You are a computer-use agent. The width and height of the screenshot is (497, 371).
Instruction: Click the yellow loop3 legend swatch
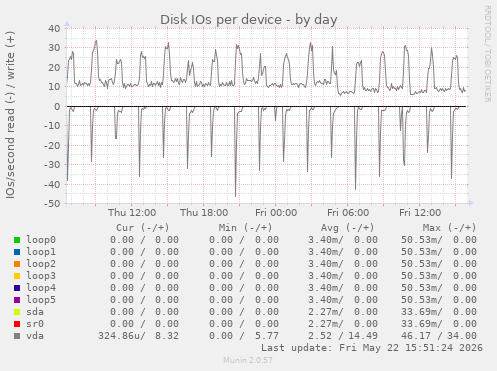[17, 276]
